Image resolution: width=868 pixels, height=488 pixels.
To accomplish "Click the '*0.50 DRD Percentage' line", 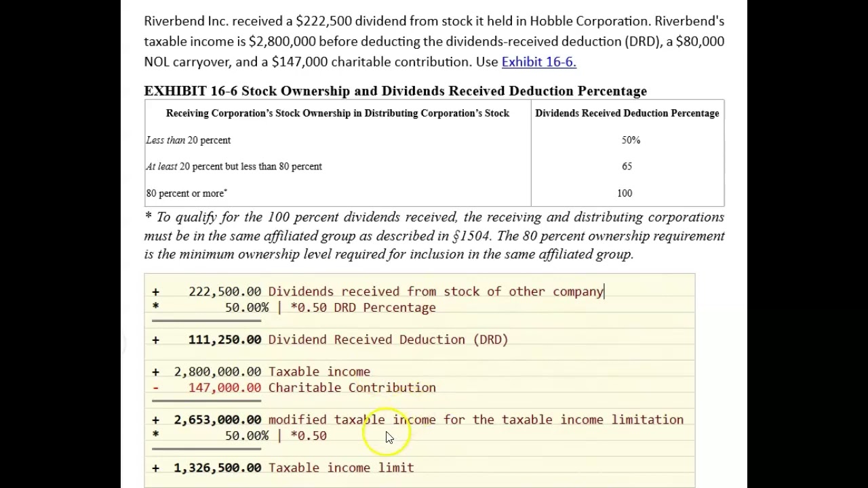I will coord(363,308).
